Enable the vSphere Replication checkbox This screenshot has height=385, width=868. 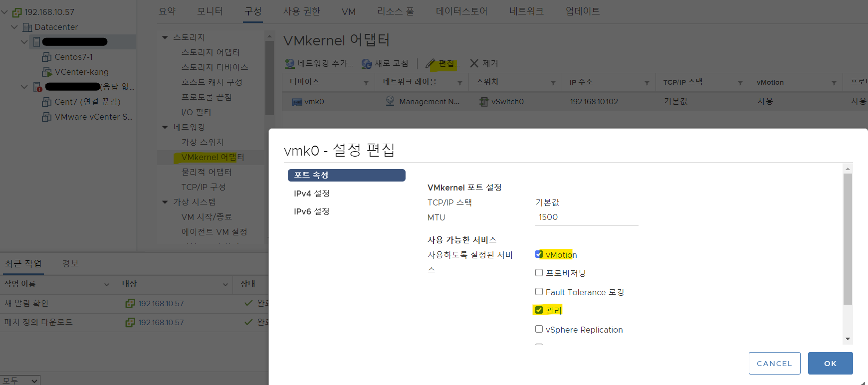pos(539,329)
